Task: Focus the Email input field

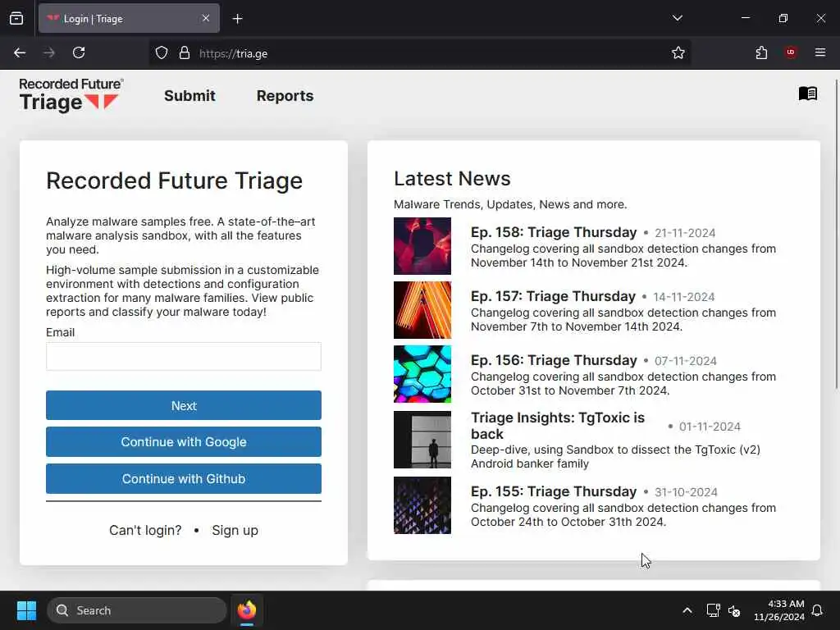Action: coord(184,356)
